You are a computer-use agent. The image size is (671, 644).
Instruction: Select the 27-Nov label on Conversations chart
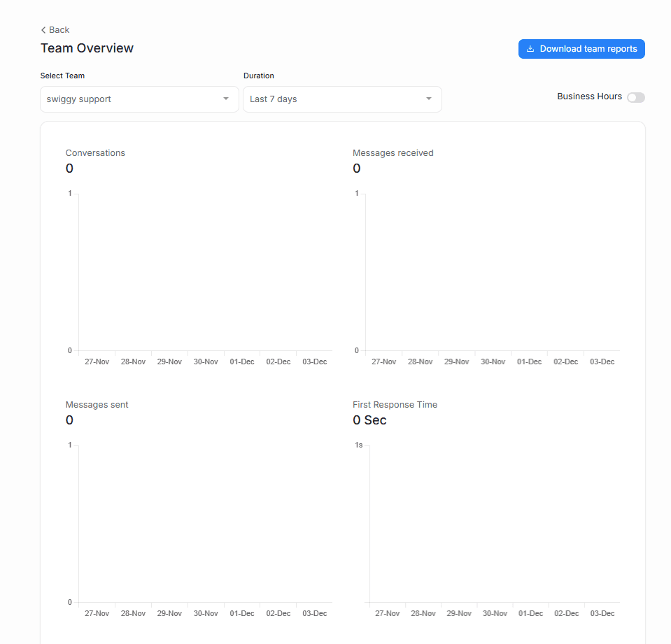coord(97,362)
